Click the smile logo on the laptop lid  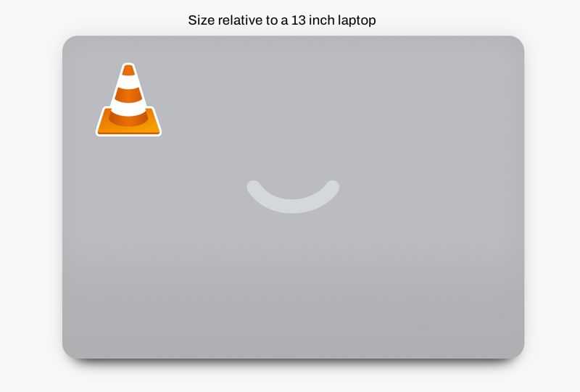click(x=293, y=196)
